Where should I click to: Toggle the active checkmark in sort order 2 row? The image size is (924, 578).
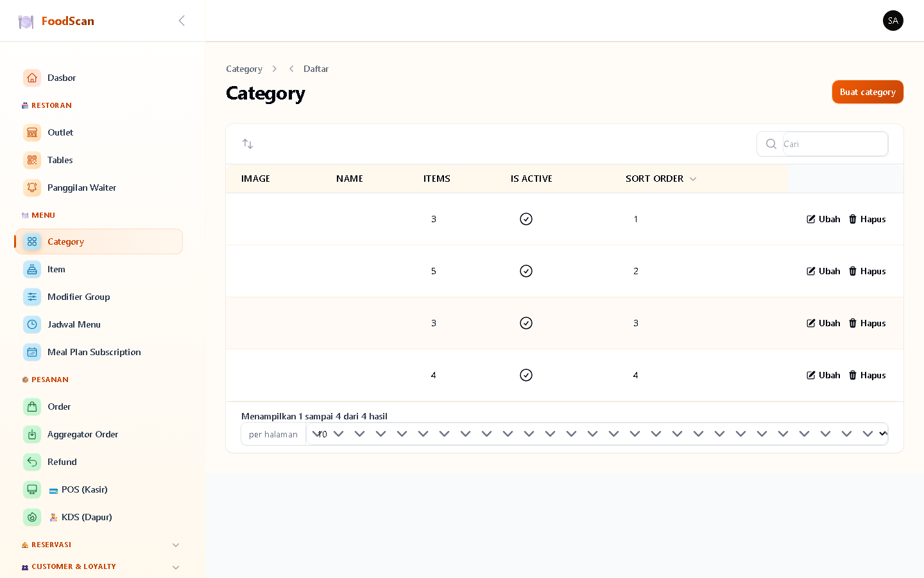[x=526, y=271]
